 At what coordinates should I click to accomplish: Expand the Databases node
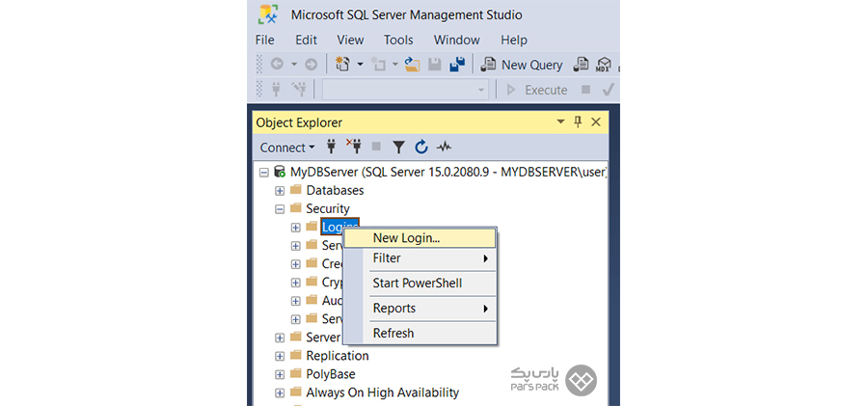pos(280,191)
